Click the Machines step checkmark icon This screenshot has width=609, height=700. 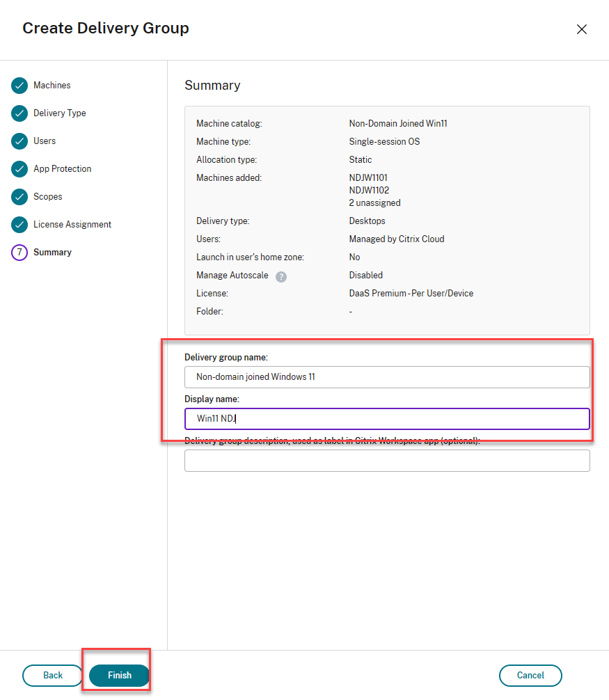point(19,86)
